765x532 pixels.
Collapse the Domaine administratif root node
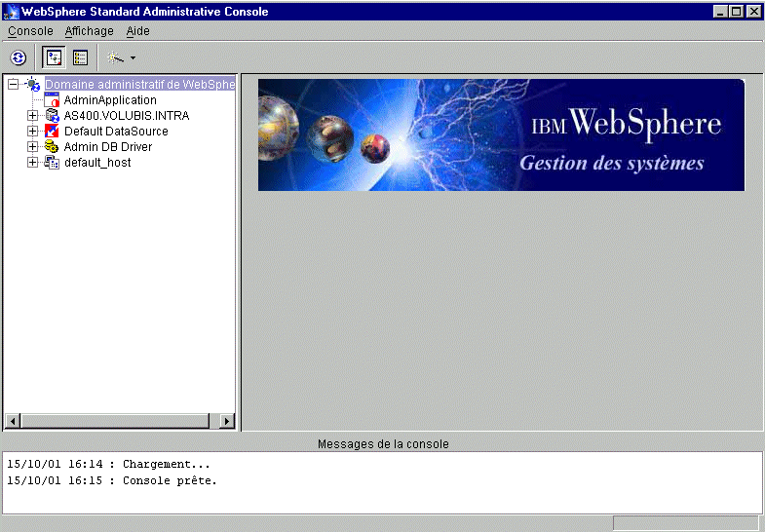(x=14, y=85)
